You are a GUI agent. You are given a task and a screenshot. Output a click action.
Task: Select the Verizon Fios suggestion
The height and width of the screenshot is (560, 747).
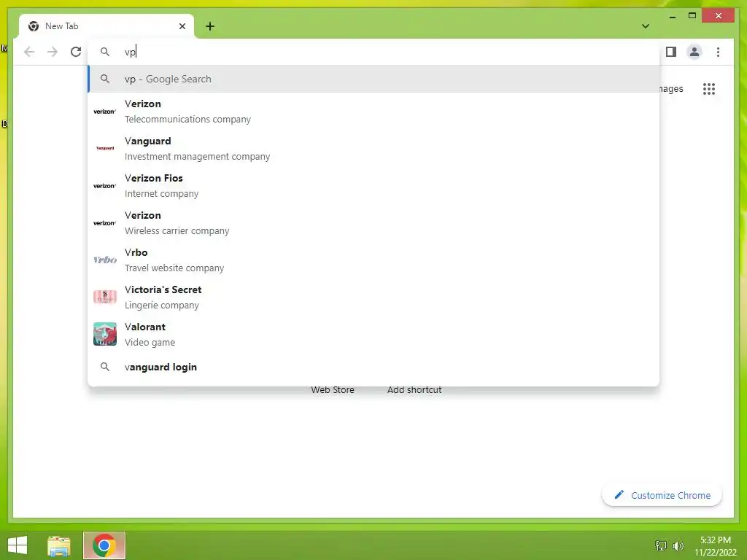click(x=374, y=186)
